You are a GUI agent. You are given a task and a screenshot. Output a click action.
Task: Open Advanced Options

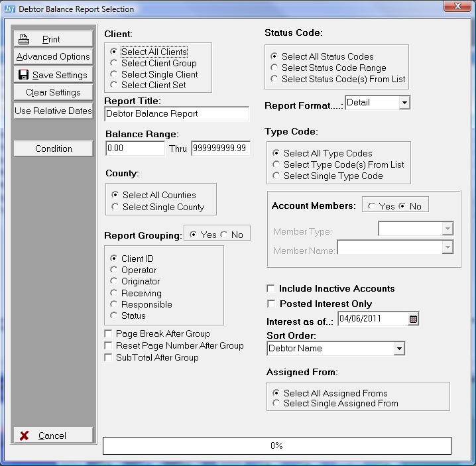(x=53, y=57)
